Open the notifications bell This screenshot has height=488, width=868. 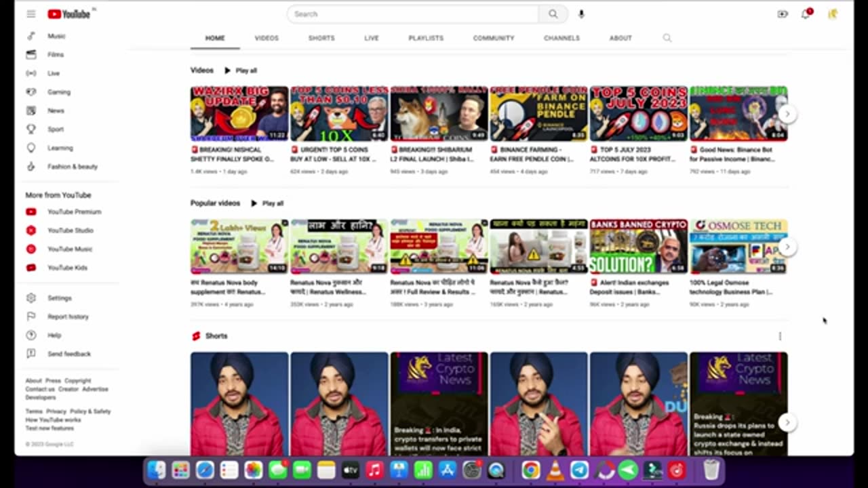806,14
